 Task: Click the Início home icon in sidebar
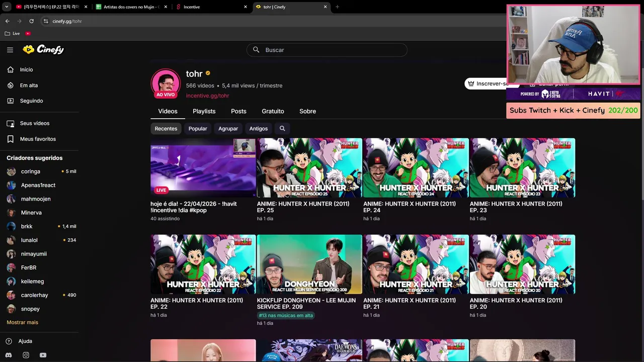coord(11,69)
